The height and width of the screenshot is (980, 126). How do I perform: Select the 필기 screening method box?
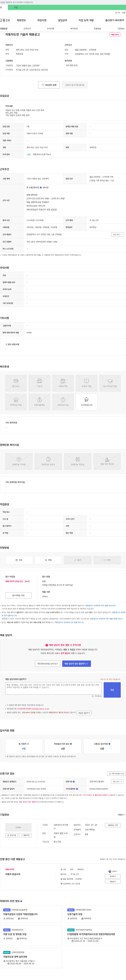click(78, 560)
